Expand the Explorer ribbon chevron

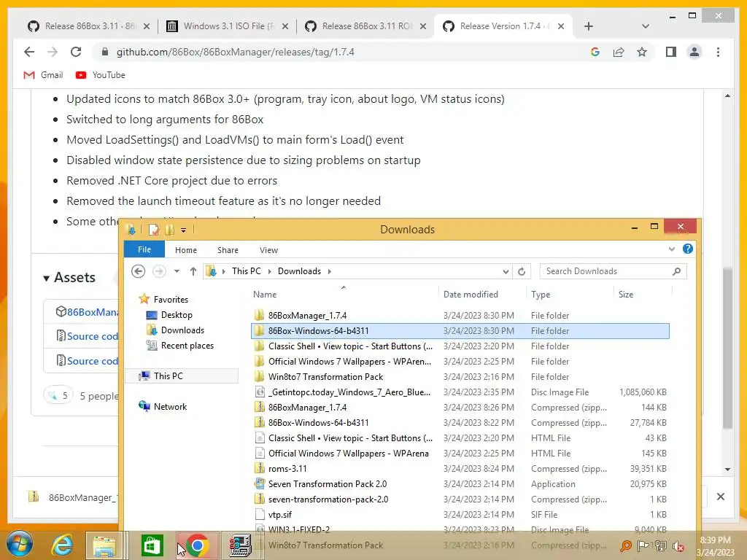click(672, 249)
